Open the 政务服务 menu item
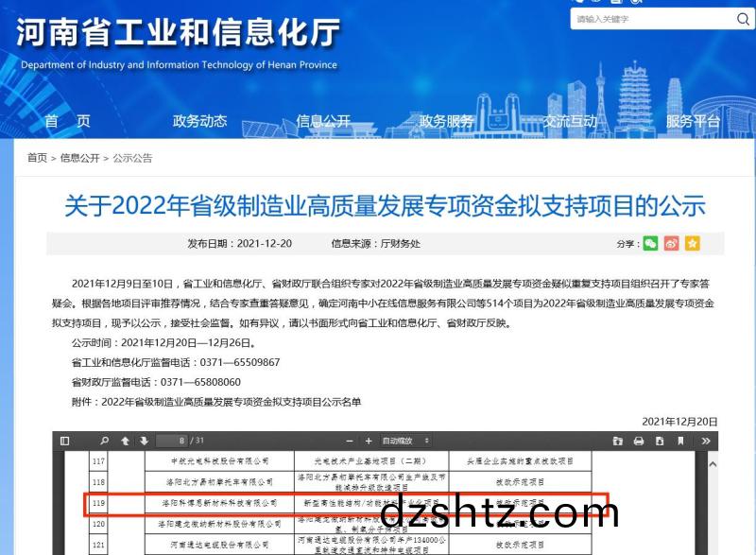756x555 pixels. pos(444,121)
